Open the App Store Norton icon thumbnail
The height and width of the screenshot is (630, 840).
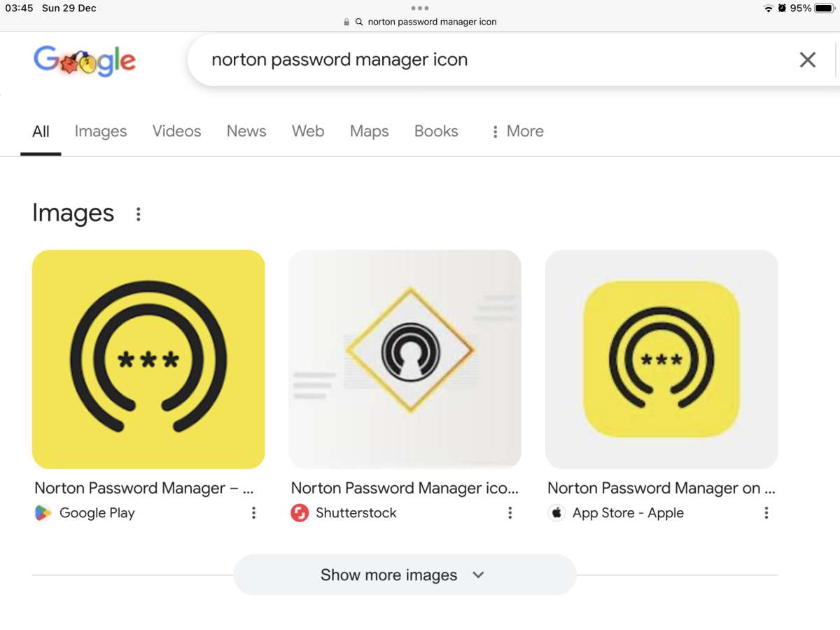(x=661, y=359)
